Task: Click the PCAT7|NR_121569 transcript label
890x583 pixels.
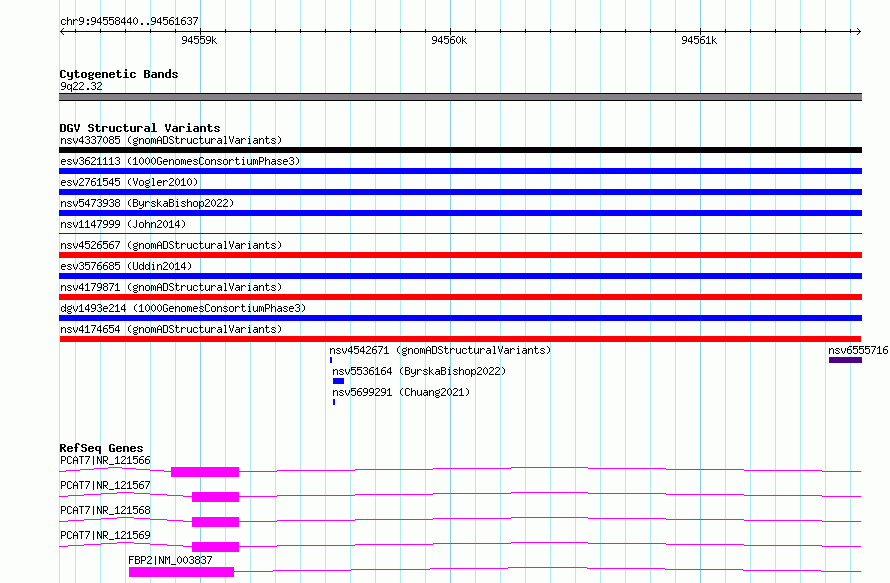Action: click(105, 535)
